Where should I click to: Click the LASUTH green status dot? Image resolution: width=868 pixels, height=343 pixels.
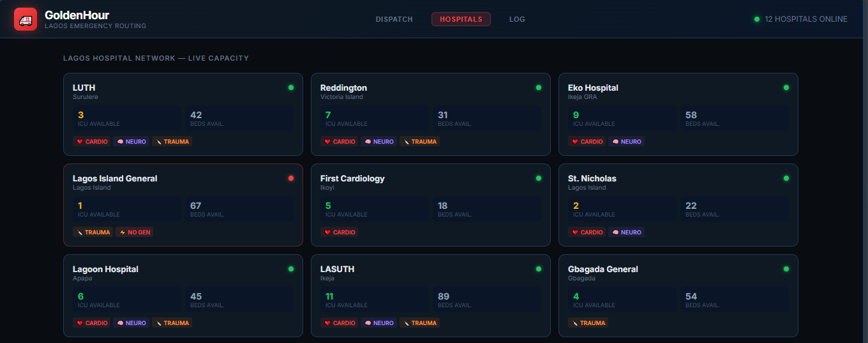pyautogui.click(x=539, y=269)
